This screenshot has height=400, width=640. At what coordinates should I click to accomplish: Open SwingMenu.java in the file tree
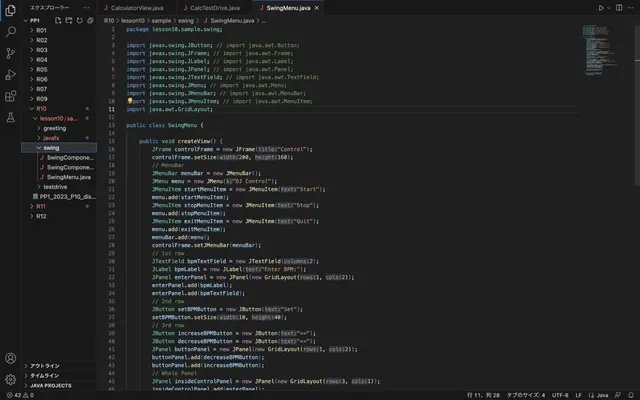click(x=68, y=177)
